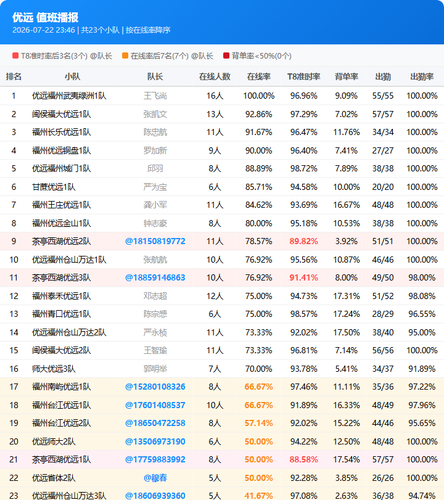This screenshot has width=444, height=500.
Task: Select the 小队 column header
Action: (73, 77)
